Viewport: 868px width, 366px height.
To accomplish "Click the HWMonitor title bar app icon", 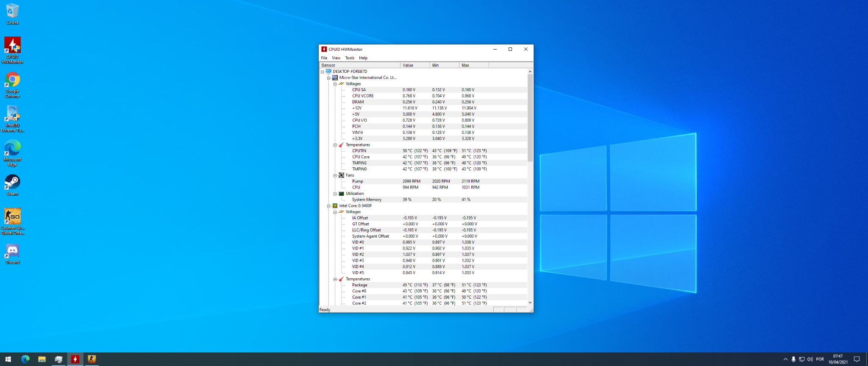I will pyautogui.click(x=324, y=49).
